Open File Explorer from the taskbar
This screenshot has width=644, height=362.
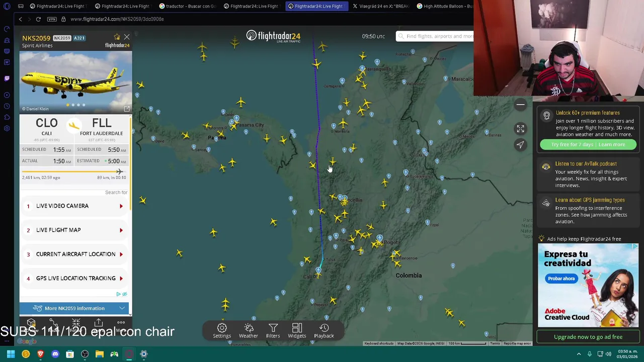click(x=100, y=354)
